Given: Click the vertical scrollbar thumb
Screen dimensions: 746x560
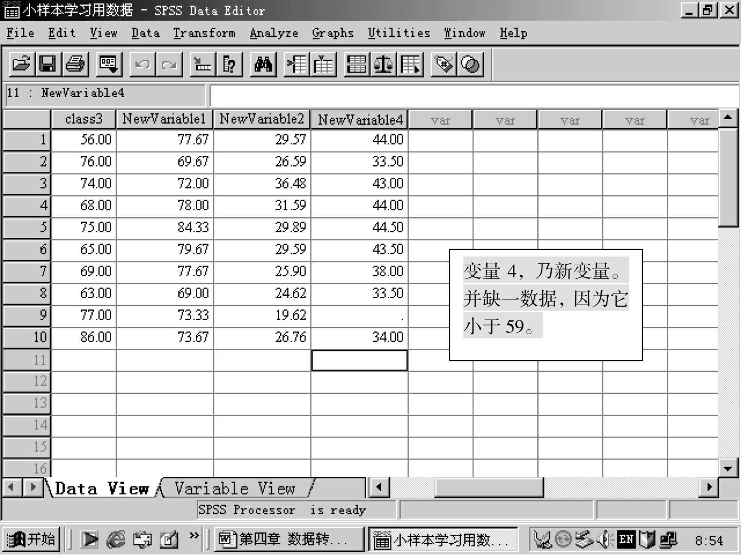Looking at the screenshot, I should (728, 177).
